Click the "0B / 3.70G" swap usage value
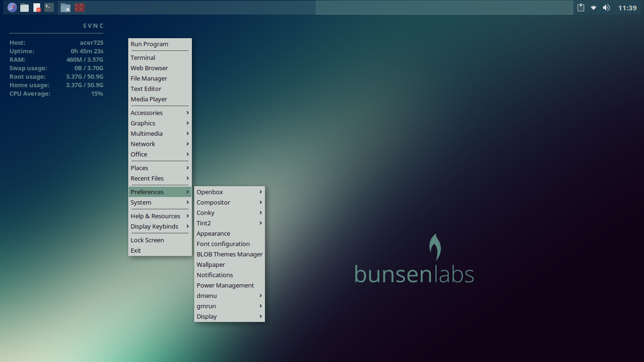Viewport: 644px width, 362px height. (x=89, y=68)
